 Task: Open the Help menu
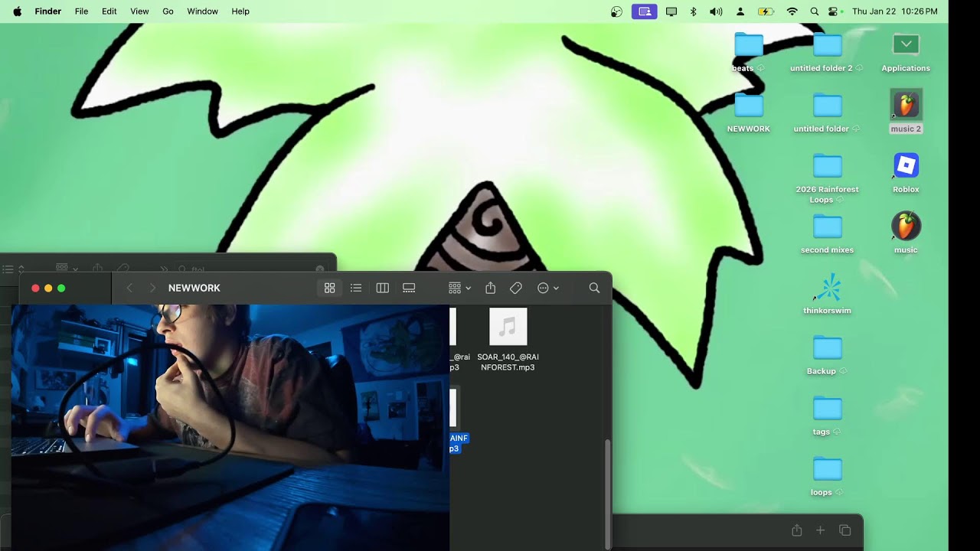point(240,11)
